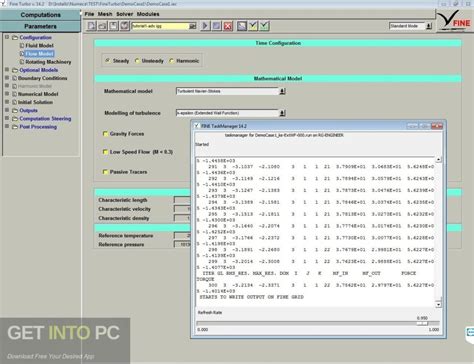Click the fourth icon in the main toolbar

click(x=124, y=26)
